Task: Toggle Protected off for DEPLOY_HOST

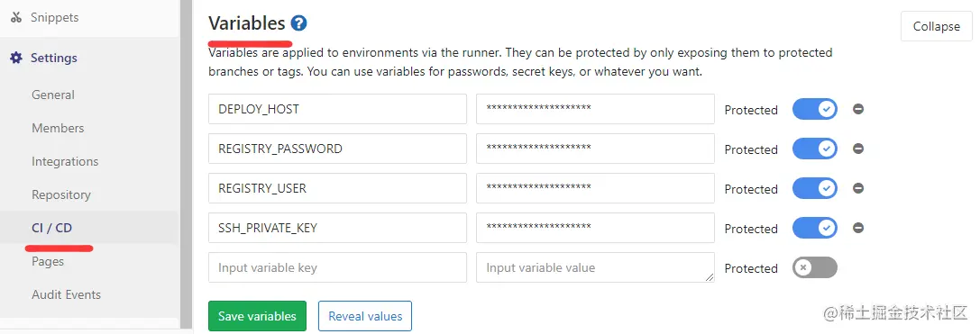Action: 814,109
